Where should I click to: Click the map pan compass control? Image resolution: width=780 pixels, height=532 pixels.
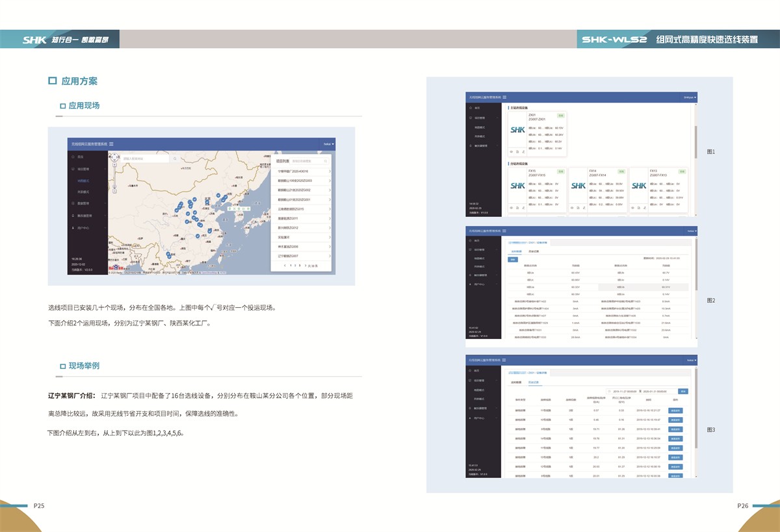tap(114, 157)
